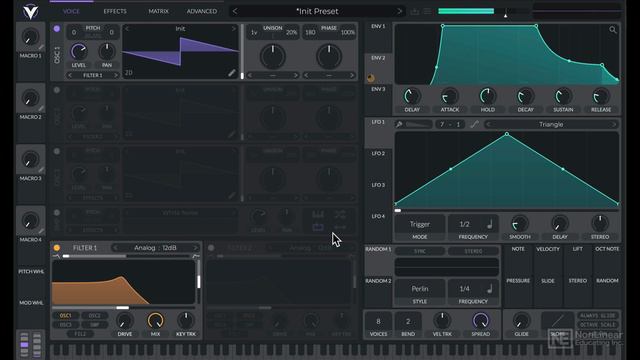Click the Filter 1 low-pass blend icon

coord(56,256)
